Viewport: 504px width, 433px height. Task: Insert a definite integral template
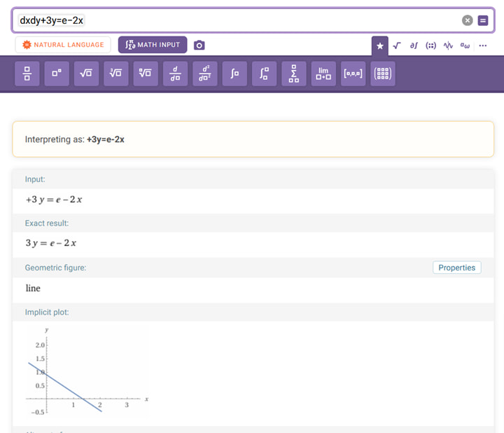click(x=264, y=74)
